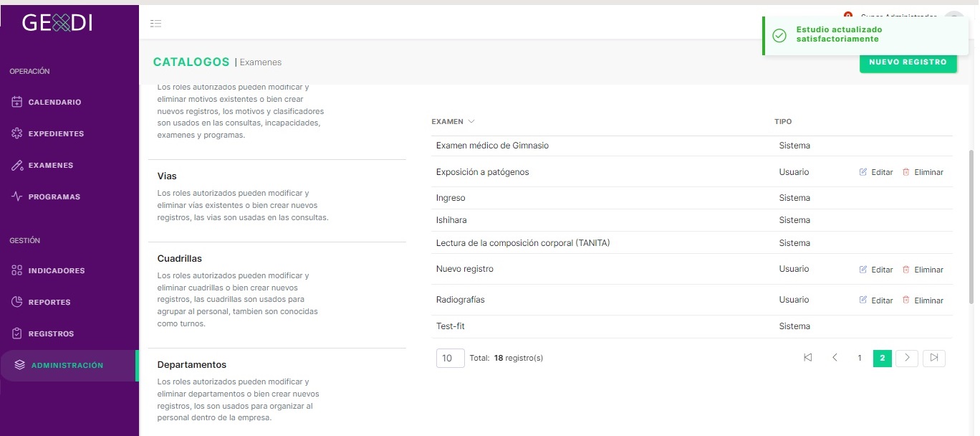Click the vertical scrollbar on the right
980x436 pixels.
point(971,226)
